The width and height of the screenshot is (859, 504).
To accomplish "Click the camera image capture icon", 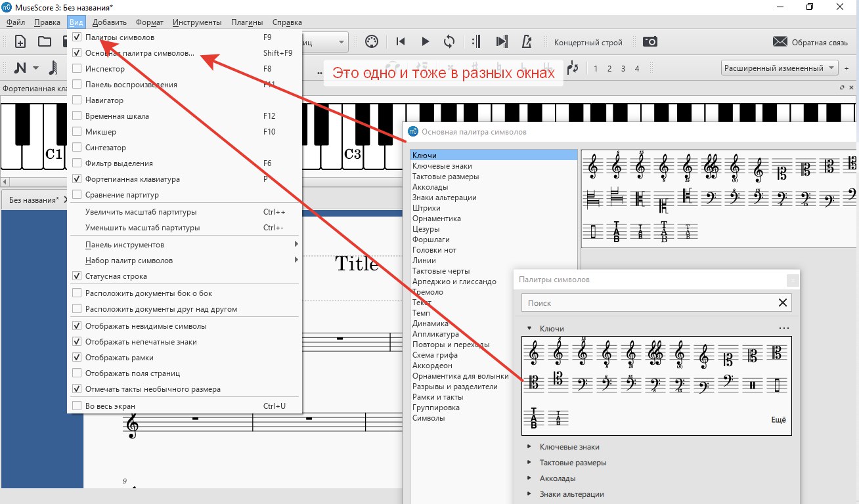I will click(650, 41).
